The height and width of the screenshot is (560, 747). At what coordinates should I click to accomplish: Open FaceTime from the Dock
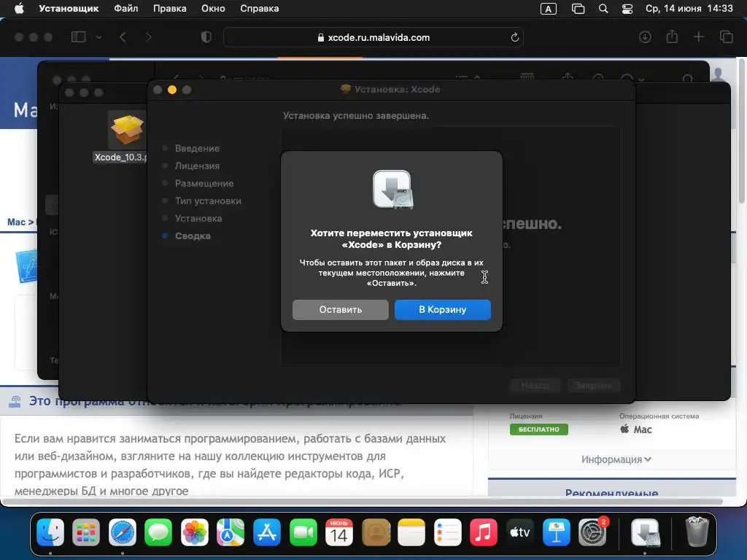click(x=303, y=532)
